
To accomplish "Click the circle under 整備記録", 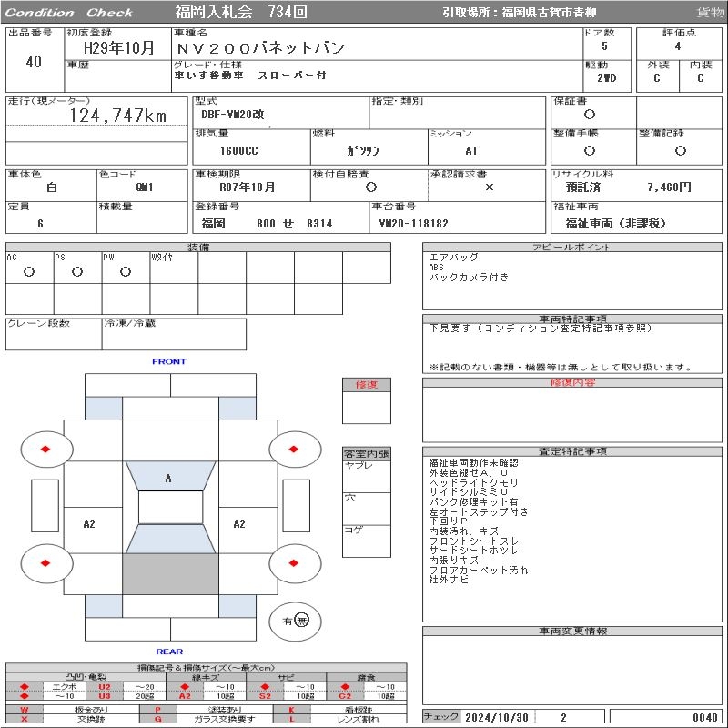I will click(x=680, y=150).
